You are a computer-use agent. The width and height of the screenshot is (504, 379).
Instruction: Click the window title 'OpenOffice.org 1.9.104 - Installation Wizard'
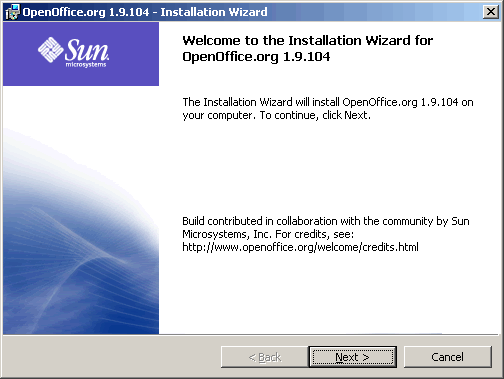click(145, 12)
